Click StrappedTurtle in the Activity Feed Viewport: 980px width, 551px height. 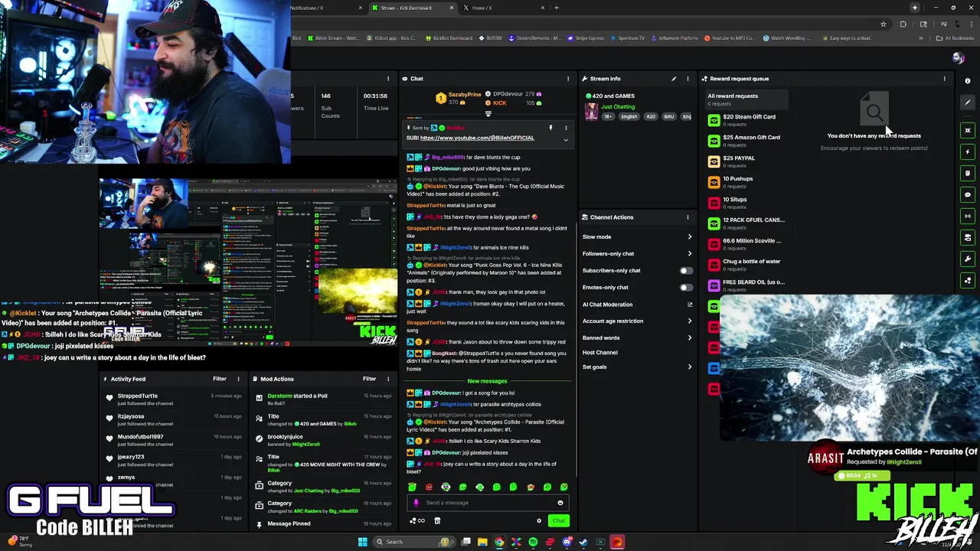tap(138, 396)
